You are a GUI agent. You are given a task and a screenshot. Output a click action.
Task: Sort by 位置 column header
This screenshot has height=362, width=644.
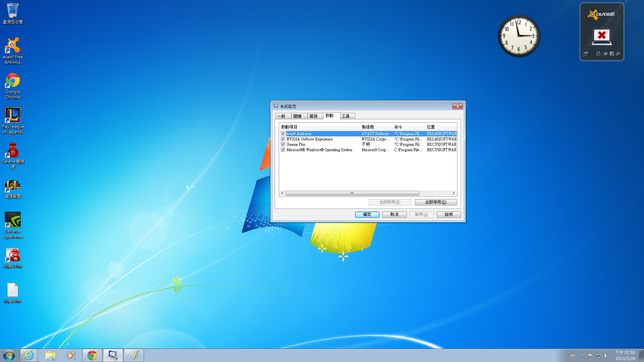pos(441,127)
